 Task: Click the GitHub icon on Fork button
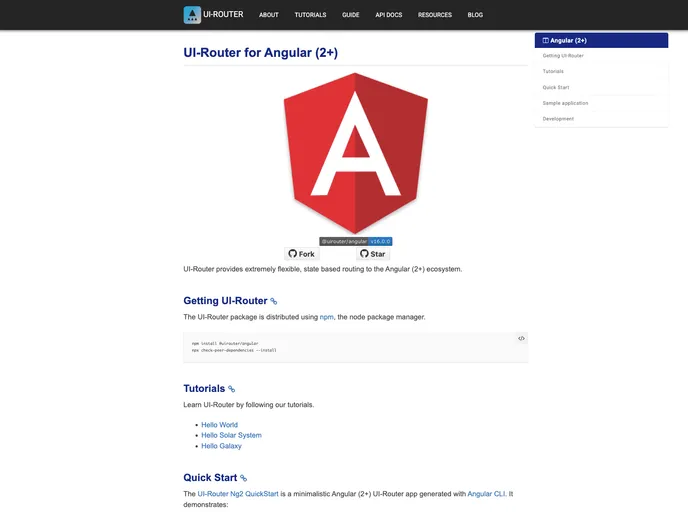click(x=293, y=254)
